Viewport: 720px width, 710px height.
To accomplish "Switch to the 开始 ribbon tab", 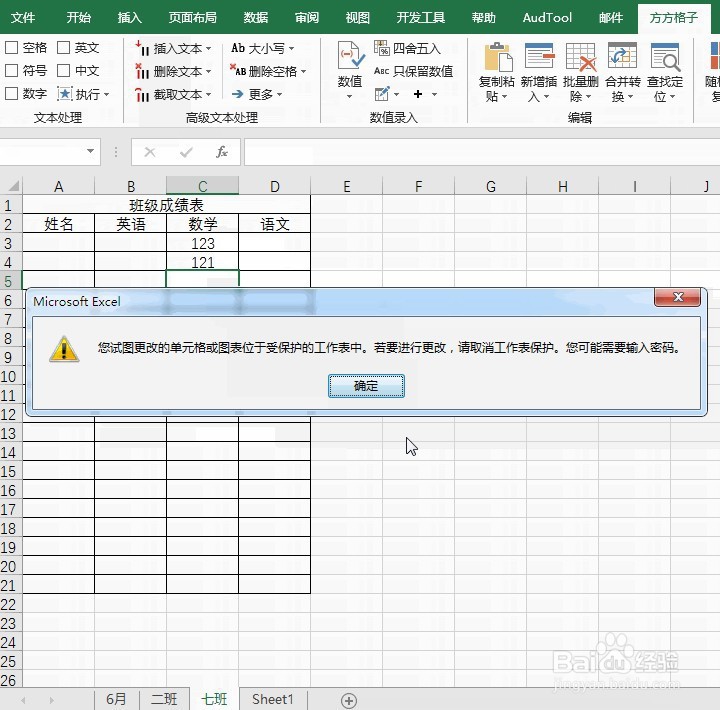I will coord(79,17).
